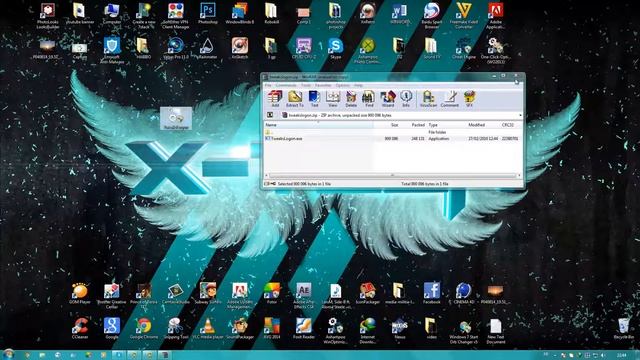Select the Adobe After Effects desktop shortcut
Viewport: 640px width, 360px height.
[x=304, y=295]
